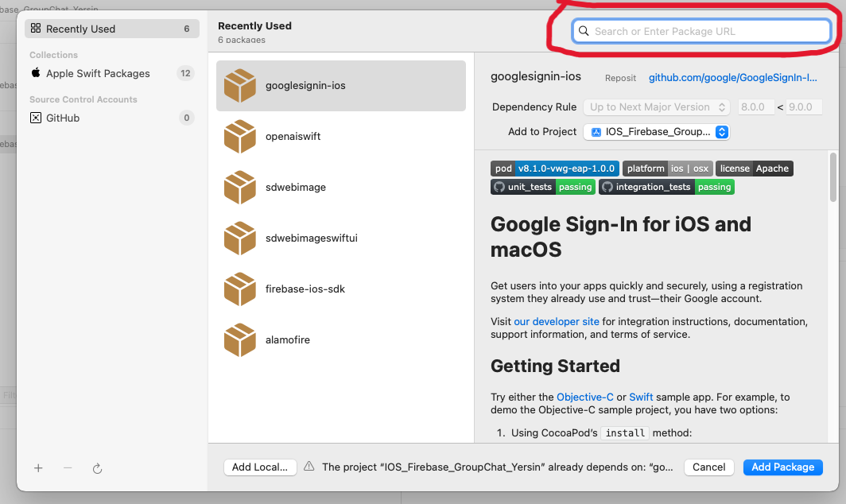Screen dimensions: 846x504
Task: Click the refresh icon at bottom of sidebar
Action: [97, 468]
